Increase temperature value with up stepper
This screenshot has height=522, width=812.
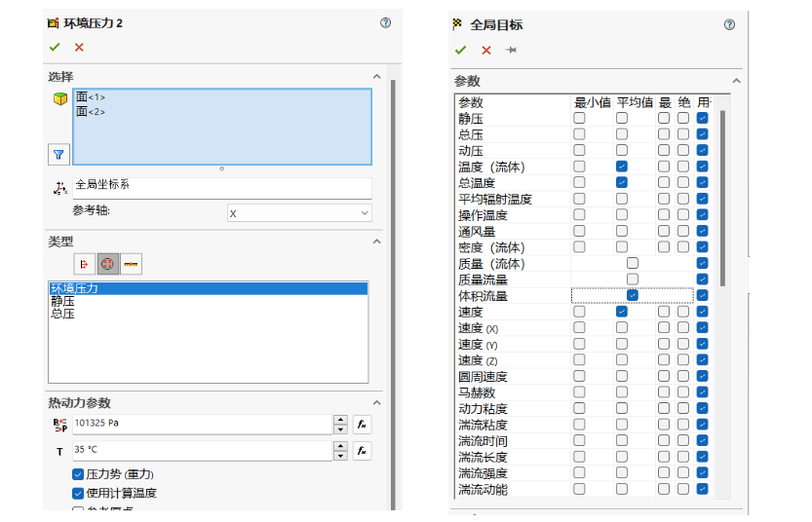[340, 445]
